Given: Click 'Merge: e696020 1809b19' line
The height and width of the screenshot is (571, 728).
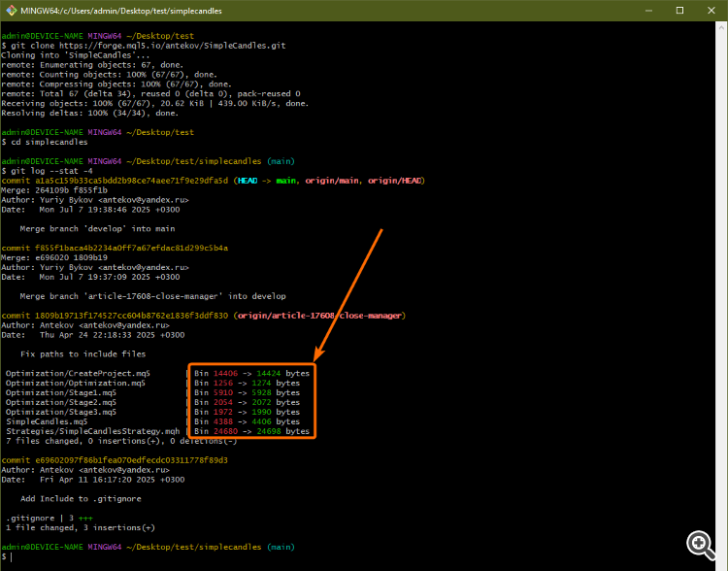Looking at the screenshot, I should pyautogui.click(x=54, y=258).
